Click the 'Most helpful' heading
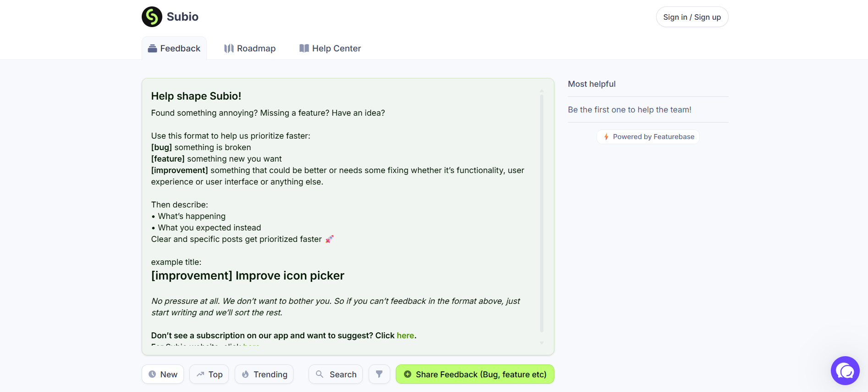This screenshot has width=868, height=392. pyautogui.click(x=592, y=84)
